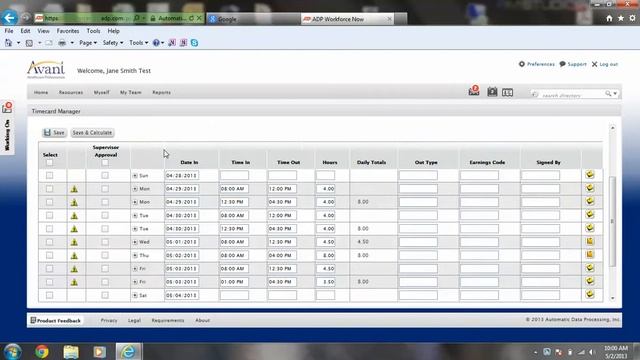The width and height of the screenshot is (640, 360).
Task: Click the search magnifier icon
Action: 608,94
